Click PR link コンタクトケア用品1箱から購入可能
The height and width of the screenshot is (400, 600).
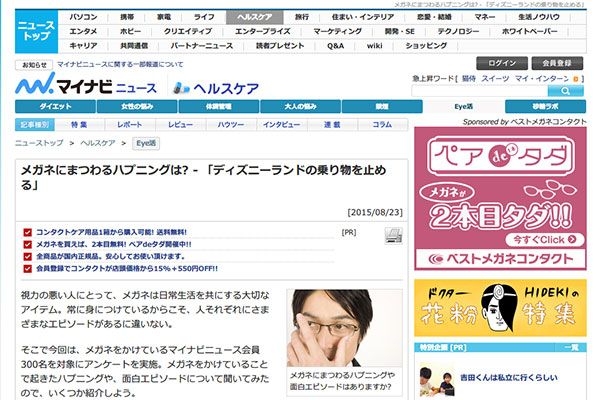tap(111, 232)
